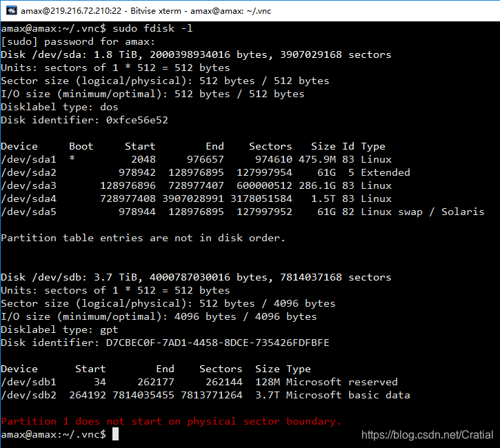The height and width of the screenshot is (448, 500).
Task: Click the /dev/sdb1 Microsoft reserved row
Action: pos(199,382)
